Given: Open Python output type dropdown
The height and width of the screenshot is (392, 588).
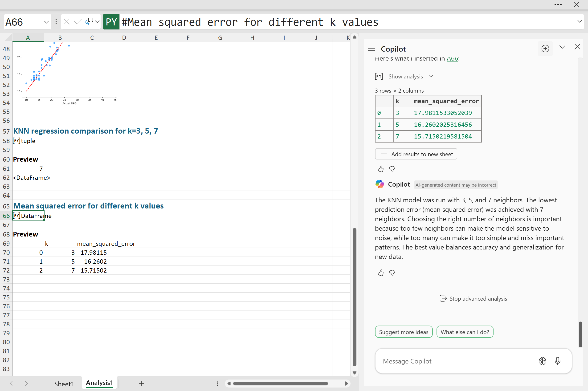Looking at the screenshot, I should [98, 22].
